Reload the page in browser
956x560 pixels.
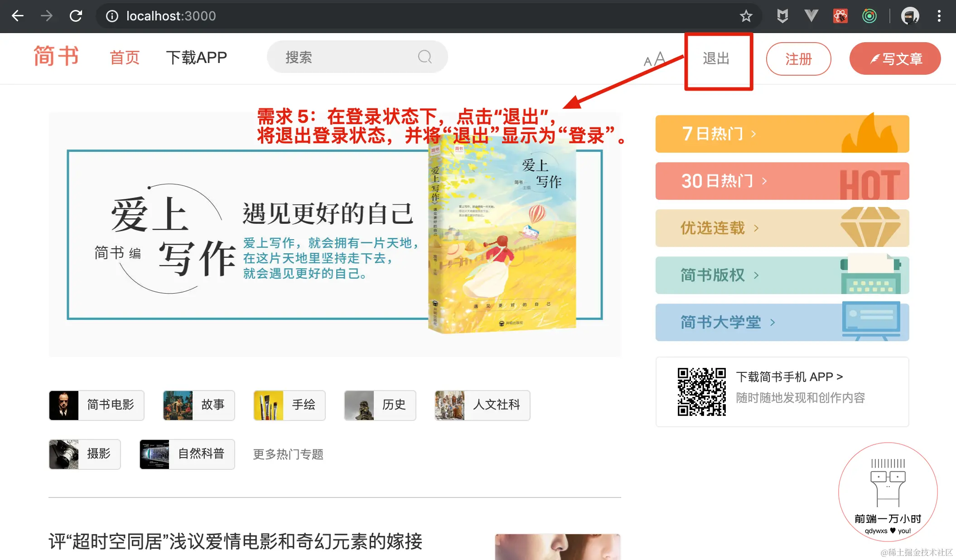(x=76, y=16)
